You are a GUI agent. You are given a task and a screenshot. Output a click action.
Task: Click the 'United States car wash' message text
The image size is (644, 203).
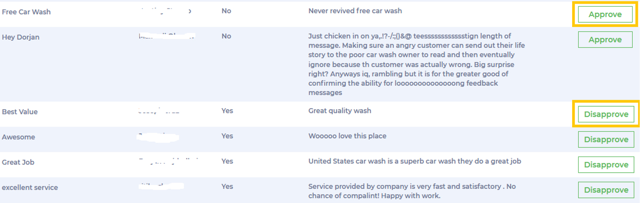coord(415,161)
